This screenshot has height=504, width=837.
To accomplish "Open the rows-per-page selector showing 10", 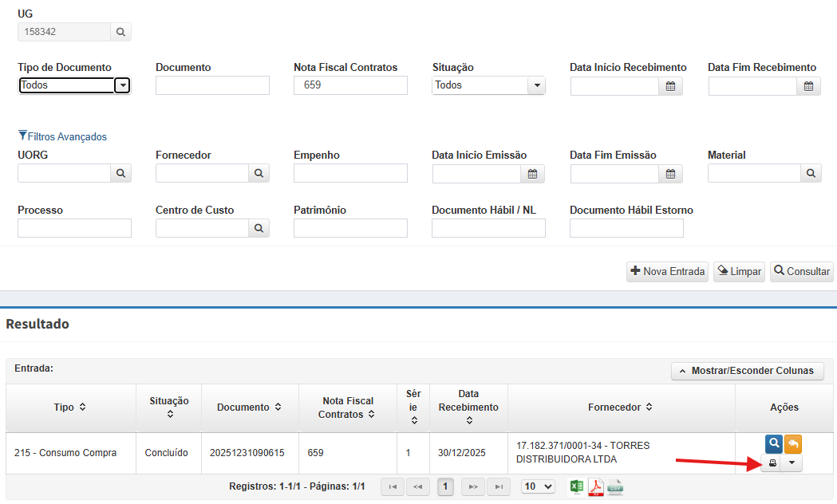I will pyautogui.click(x=538, y=486).
